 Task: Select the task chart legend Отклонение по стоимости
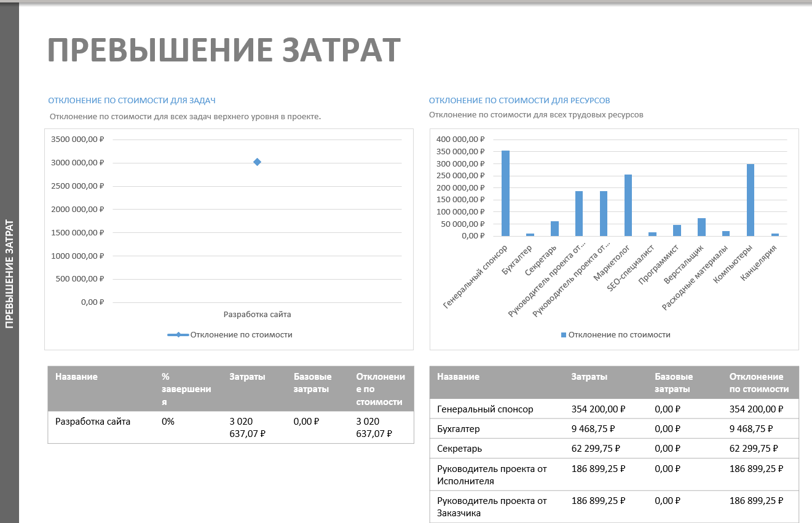(230, 335)
